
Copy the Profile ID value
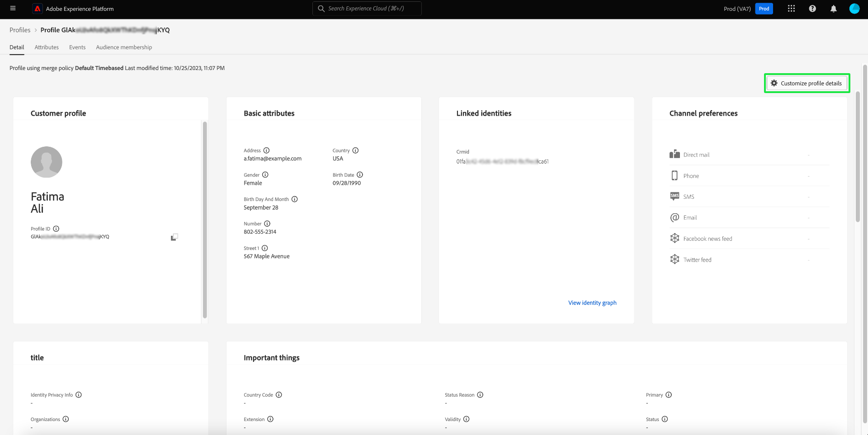[x=175, y=237]
